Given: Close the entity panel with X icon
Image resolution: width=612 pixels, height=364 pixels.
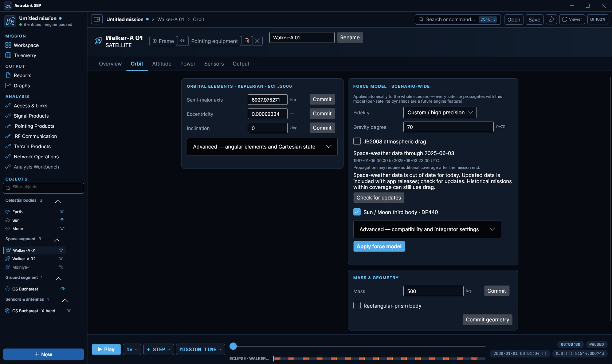Looking at the screenshot, I should pos(257,41).
